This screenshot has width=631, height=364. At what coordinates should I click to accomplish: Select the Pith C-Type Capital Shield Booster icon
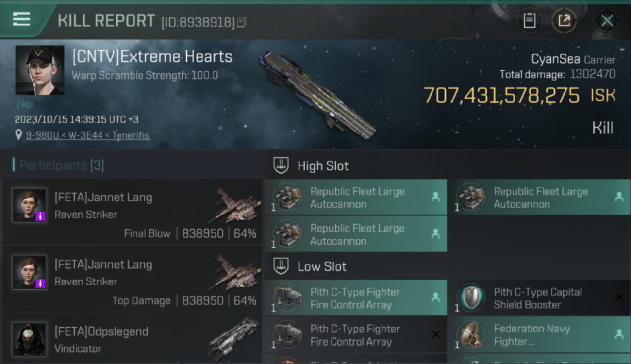click(x=470, y=298)
